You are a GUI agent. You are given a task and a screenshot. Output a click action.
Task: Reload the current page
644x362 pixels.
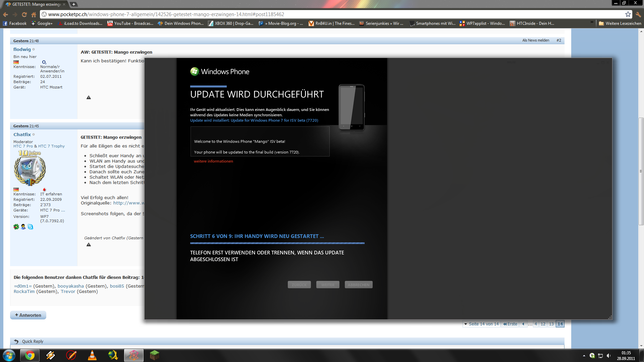click(x=24, y=14)
